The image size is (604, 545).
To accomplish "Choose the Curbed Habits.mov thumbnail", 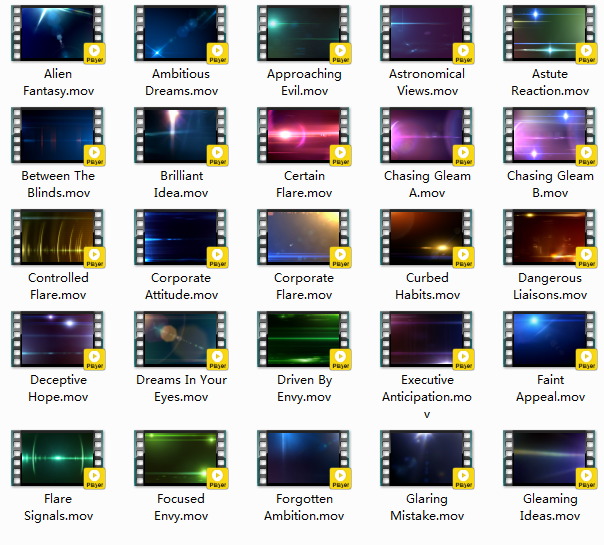I will pos(427,238).
